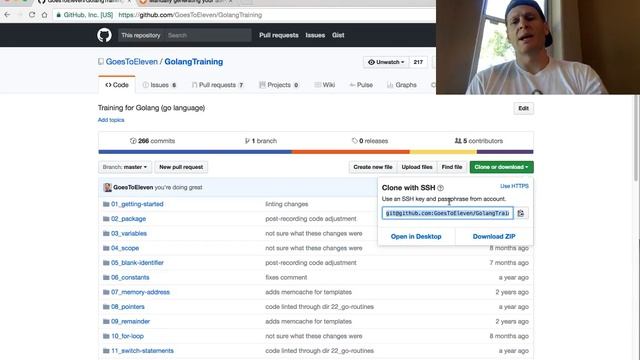The height and width of the screenshot is (360, 640).
Task: Click the Create new file button
Action: click(x=373, y=167)
